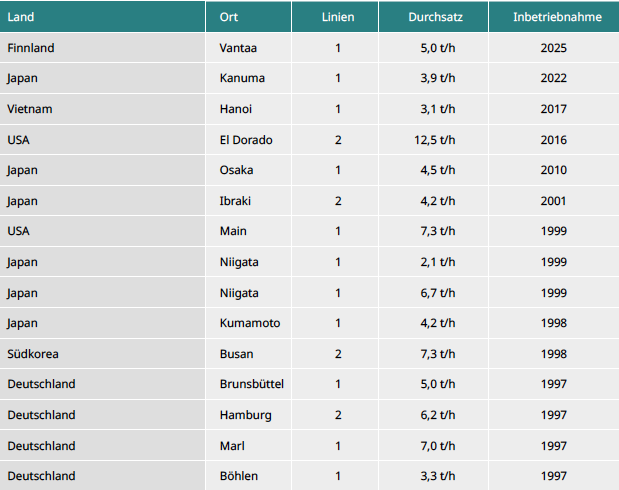Select the Finnland cell
Screen dimensions: 619x490
click(x=31, y=48)
